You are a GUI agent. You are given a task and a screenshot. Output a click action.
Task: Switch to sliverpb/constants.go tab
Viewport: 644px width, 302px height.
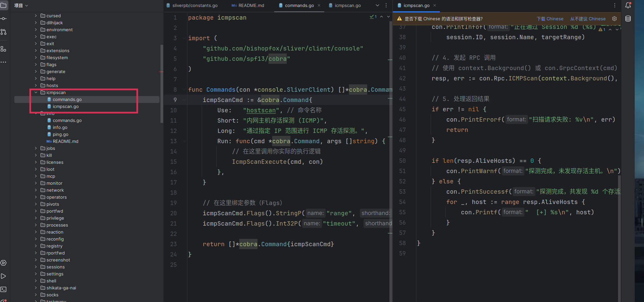tap(194, 6)
